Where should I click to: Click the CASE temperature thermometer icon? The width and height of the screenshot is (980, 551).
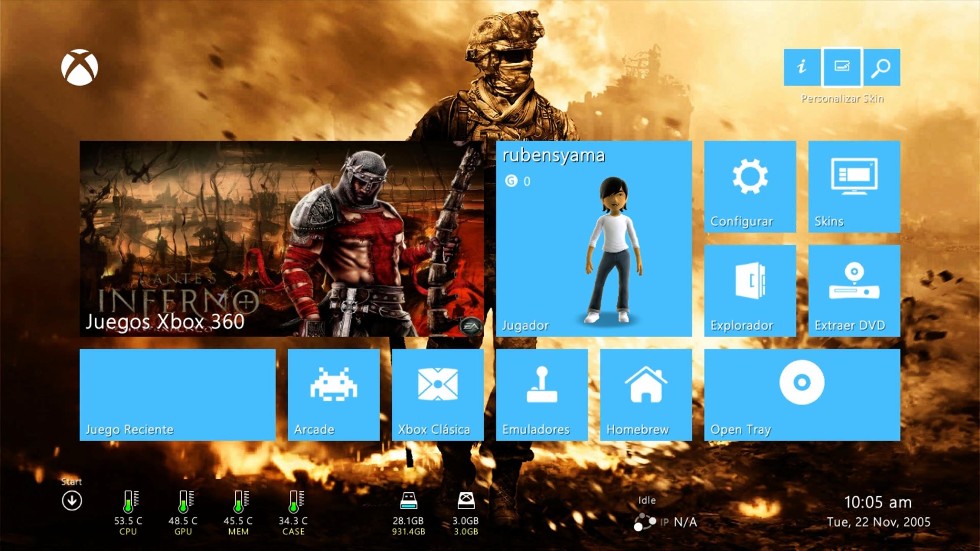[296, 502]
